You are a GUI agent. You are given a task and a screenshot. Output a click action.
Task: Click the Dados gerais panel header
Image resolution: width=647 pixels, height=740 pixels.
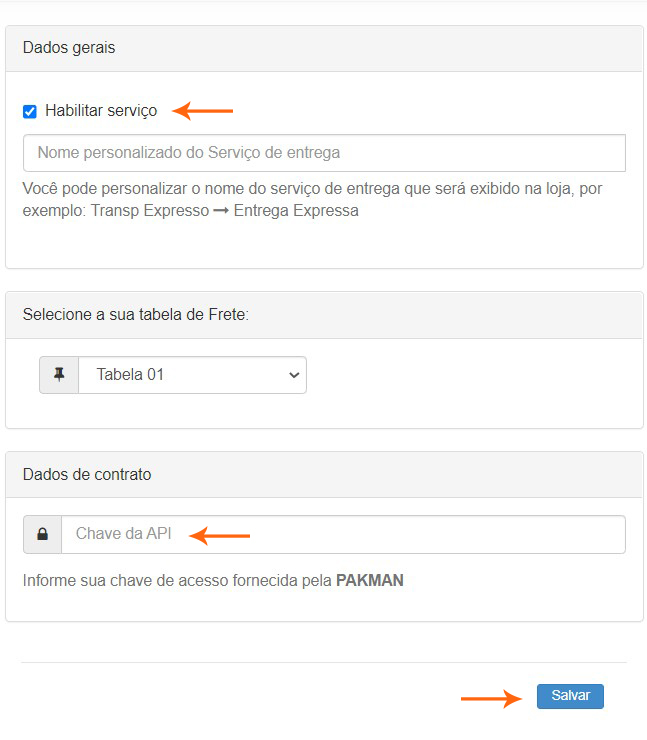pyautogui.click(x=324, y=48)
